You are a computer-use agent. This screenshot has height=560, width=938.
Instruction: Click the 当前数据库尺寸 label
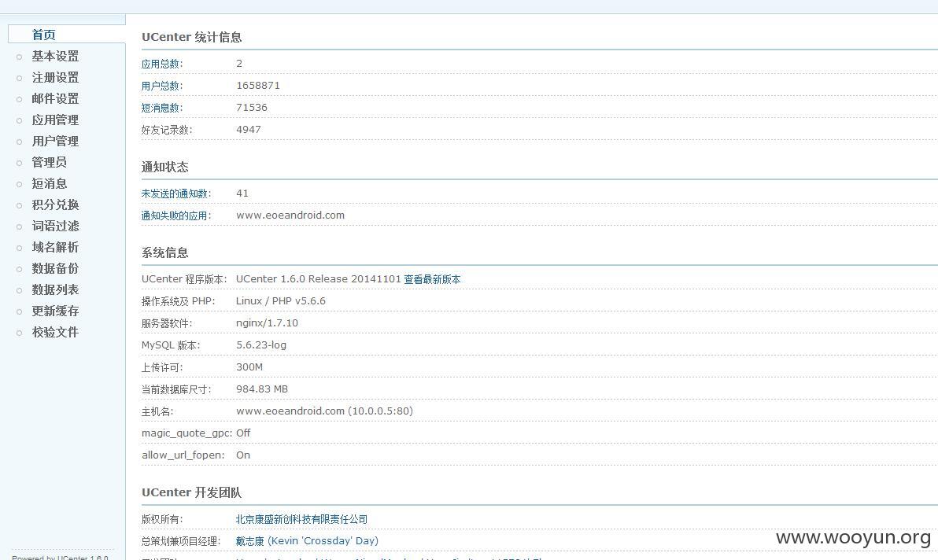point(176,389)
